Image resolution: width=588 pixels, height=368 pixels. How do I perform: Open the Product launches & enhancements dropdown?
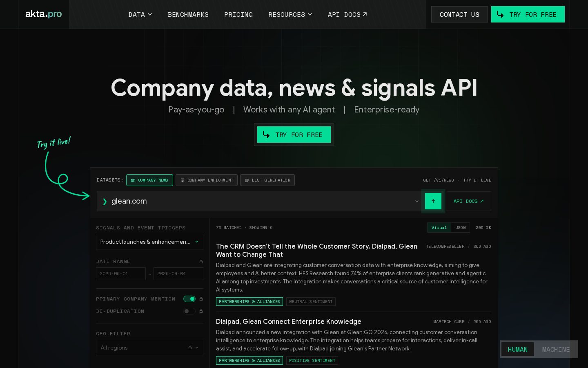(x=149, y=242)
